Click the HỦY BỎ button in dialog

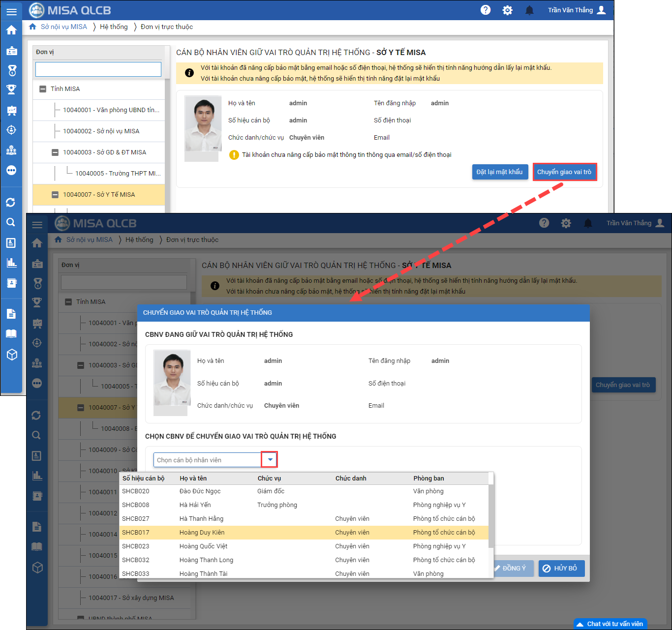[561, 569]
